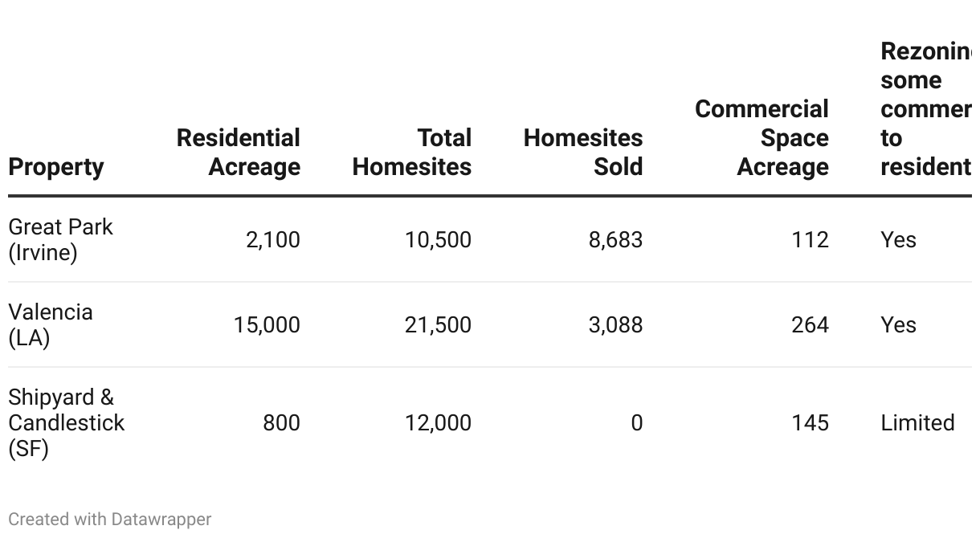The height and width of the screenshot is (538, 980).
Task: Click the 15,000 residential acreage cell
Action: [x=267, y=325]
